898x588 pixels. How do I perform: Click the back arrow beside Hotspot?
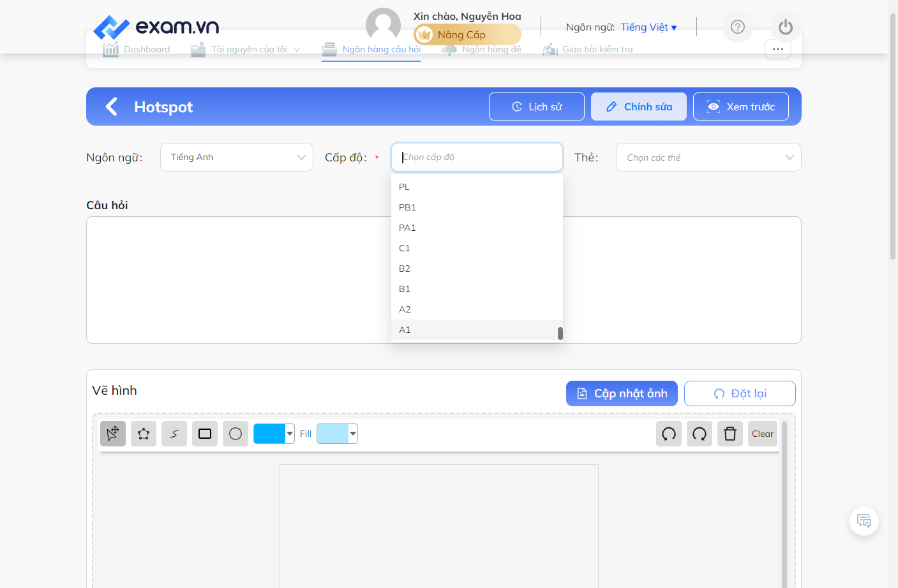pos(112,107)
